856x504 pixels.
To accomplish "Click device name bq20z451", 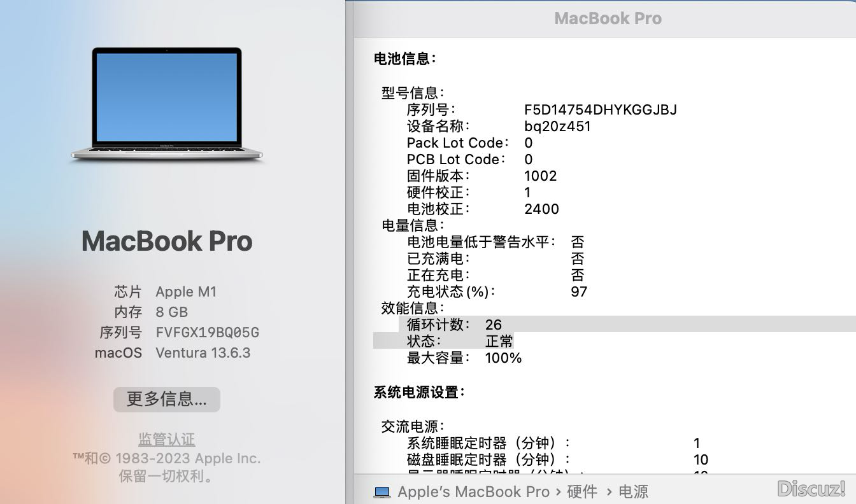I will pos(557,126).
